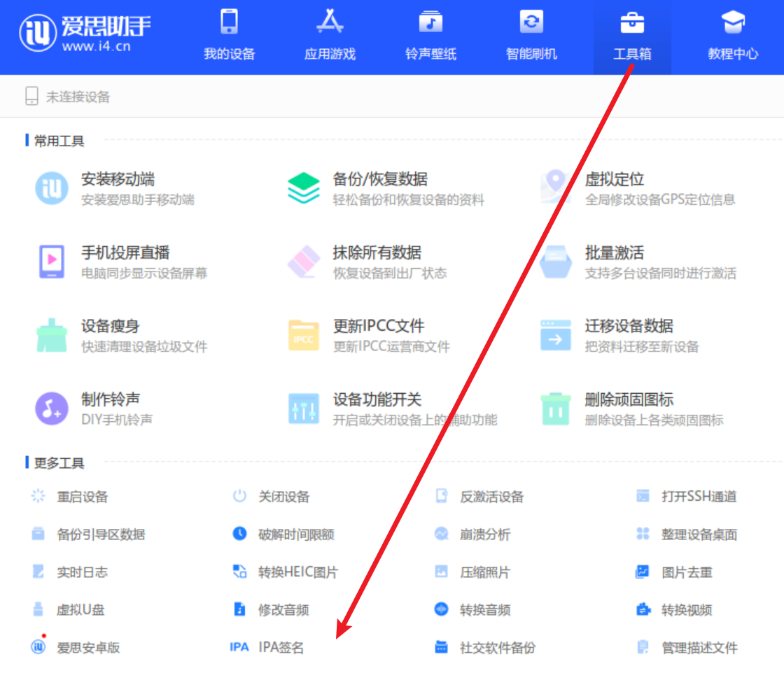This screenshot has width=784, height=673.
Task: Click the 删除顽固图标 trash icon
Action: pyautogui.click(x=556, y=409)
